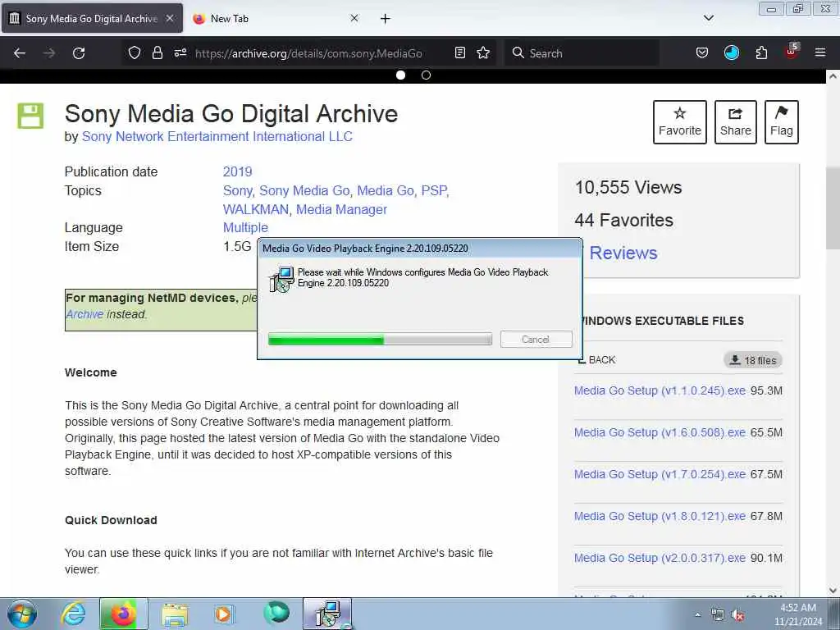Open the list all tabs chevron
This screenshot has height=630, width=840.
point(709,18)
